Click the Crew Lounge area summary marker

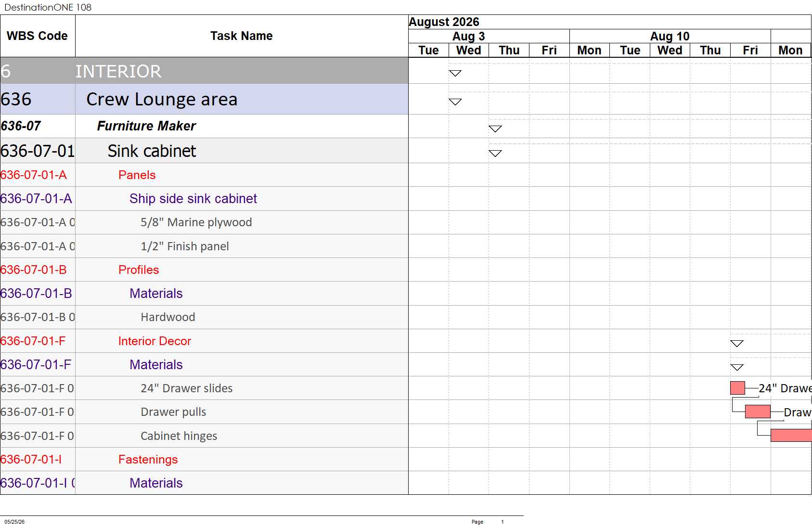click(x=455, y=102)
